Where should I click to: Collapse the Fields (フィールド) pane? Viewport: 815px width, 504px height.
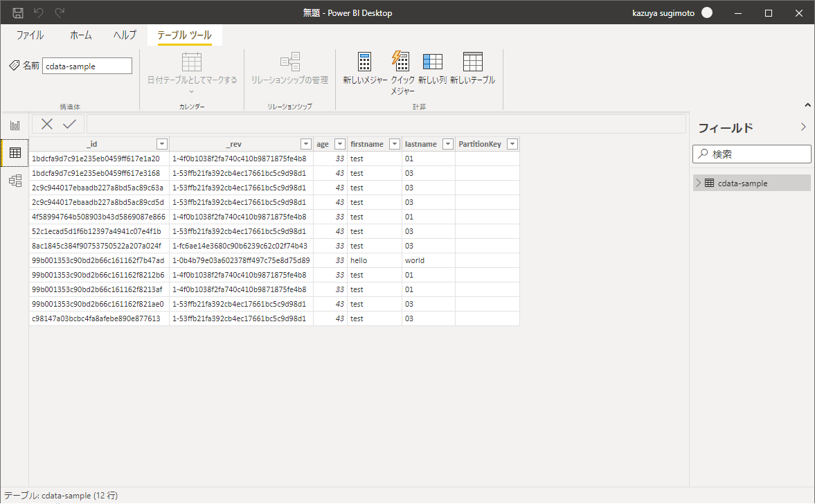pyautogui.click(x=803, y=127)
